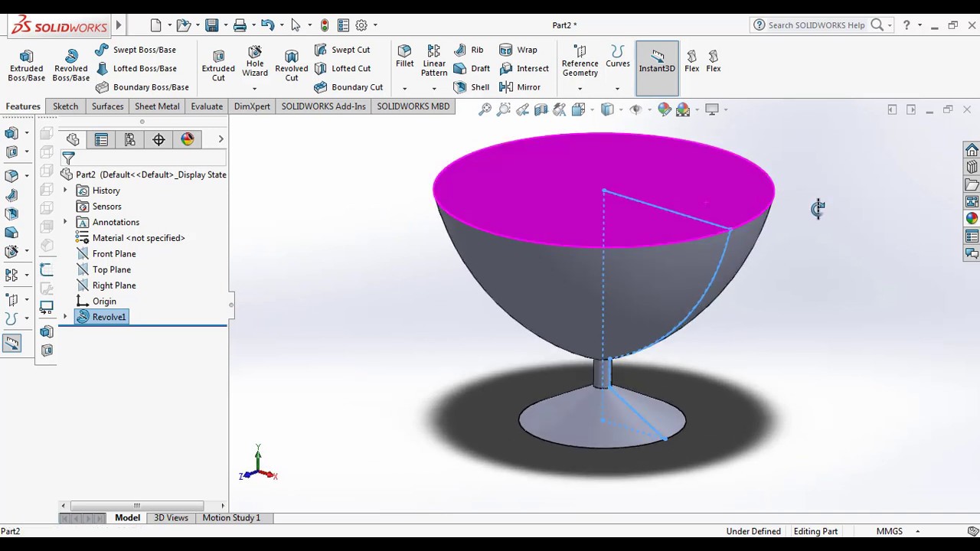Viewport: 980px width, 551px height.
Task: Apply the Fillet tool
Action: (404, 57)
